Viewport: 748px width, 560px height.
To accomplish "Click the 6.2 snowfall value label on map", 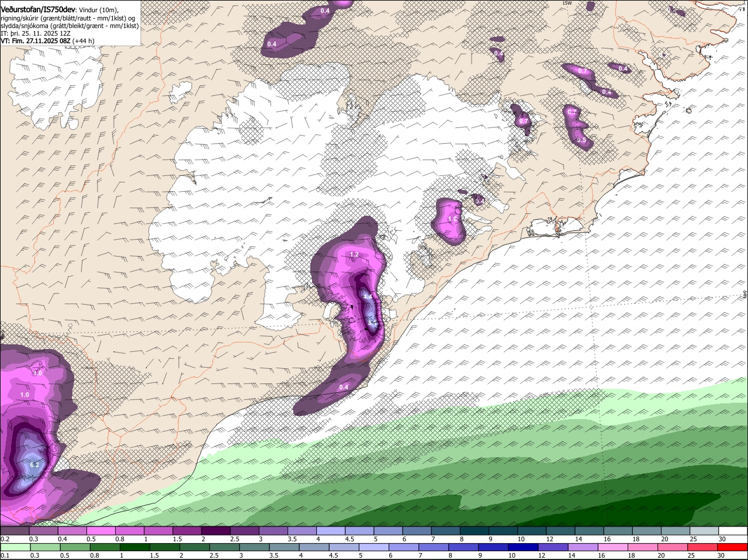I will click(x=34, y=465).
